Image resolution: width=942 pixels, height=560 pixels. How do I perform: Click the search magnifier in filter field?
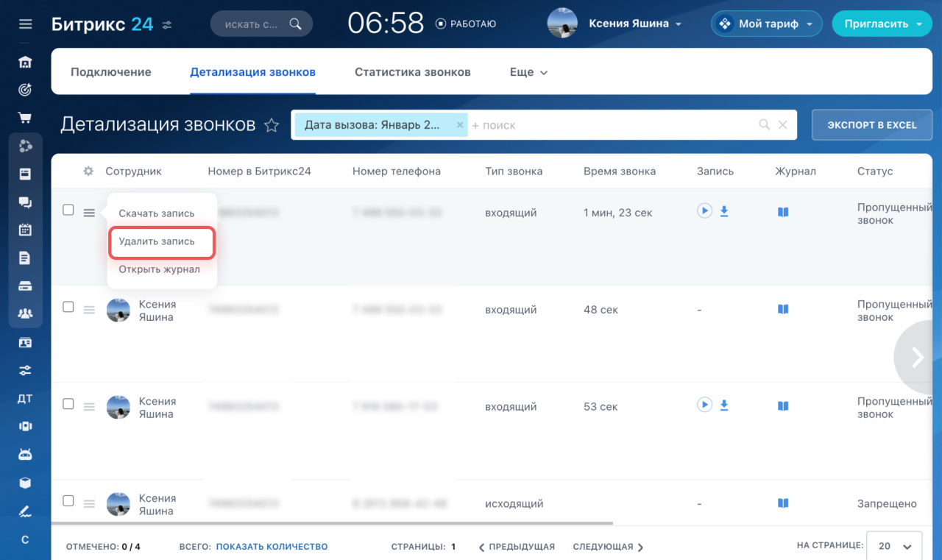(765, 125)
